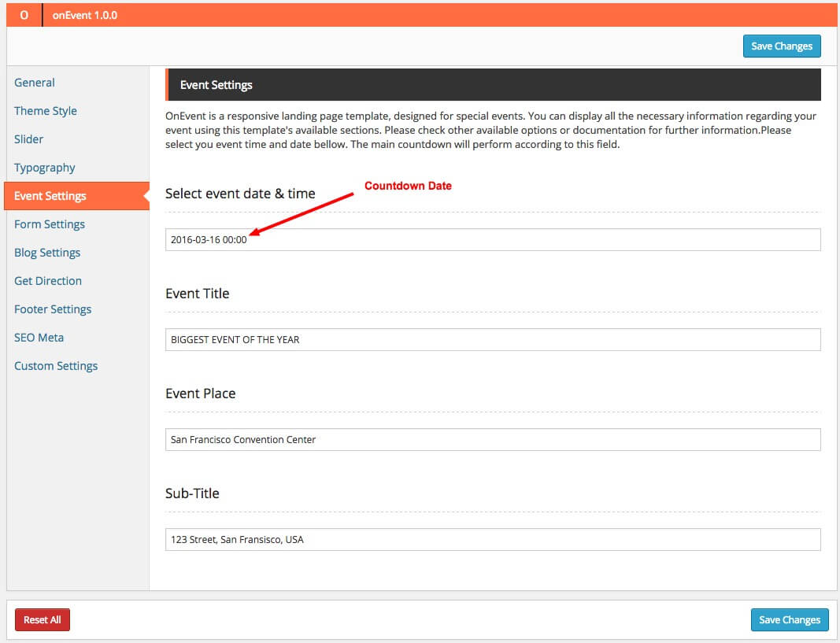Viewport: 840px width, 643px height.
Task: Focus the Event Title input field
Action: 493,340
